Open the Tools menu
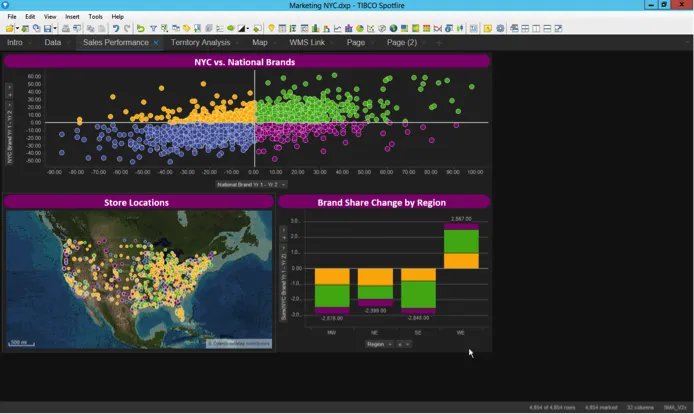The height and width of the screenshot is (414, 694). (x=96, y=16)
